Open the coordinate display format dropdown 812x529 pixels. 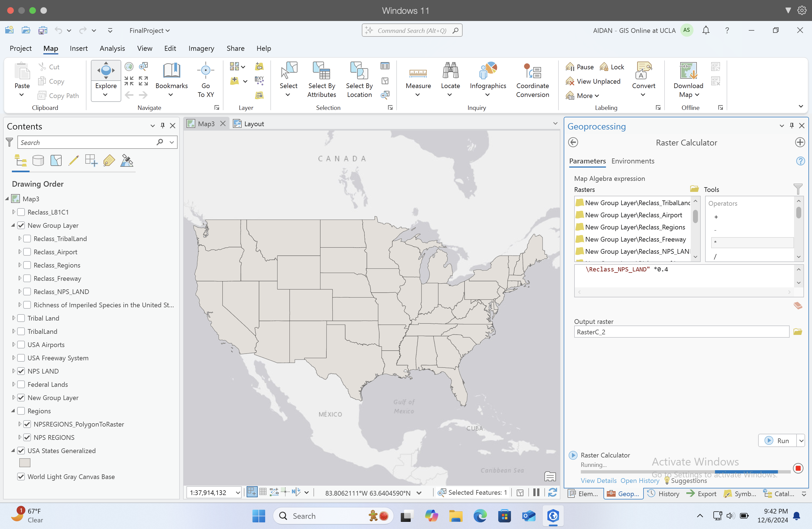click(419, 493)
